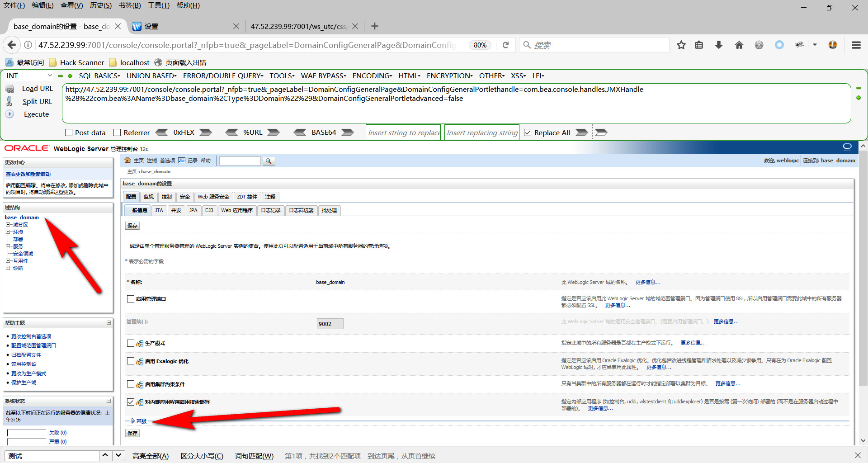
Task: Reload the current page
Action: [505, 45]
